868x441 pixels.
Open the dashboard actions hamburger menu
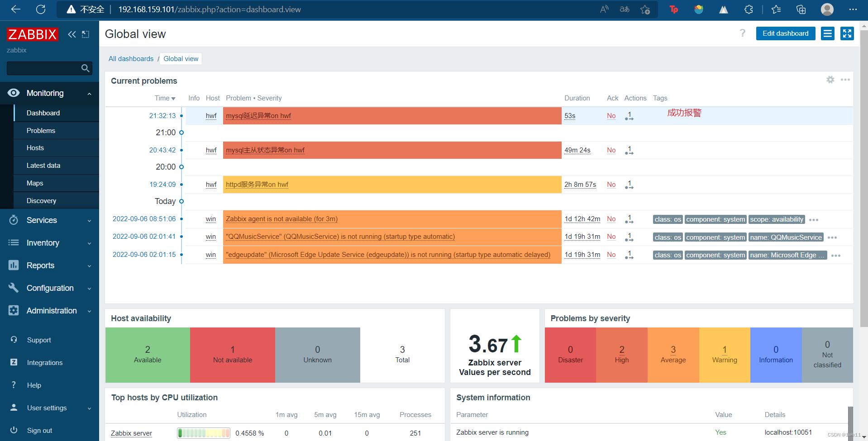click(x=828, y=33)
